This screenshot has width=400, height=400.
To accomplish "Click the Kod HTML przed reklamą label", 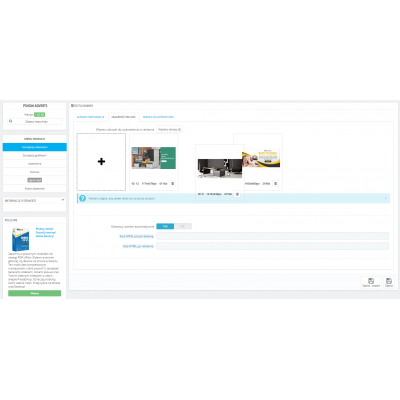I will [x=137, y=236].
